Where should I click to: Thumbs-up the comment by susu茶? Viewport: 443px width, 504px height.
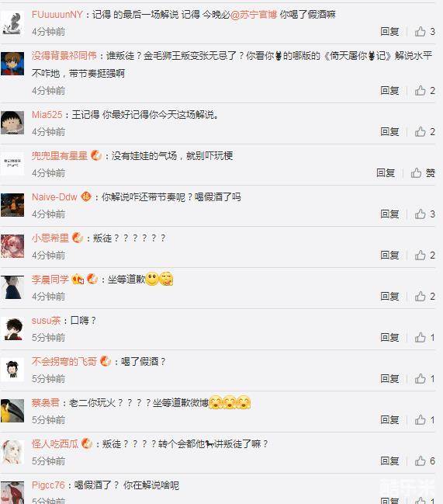pos(420,338)
